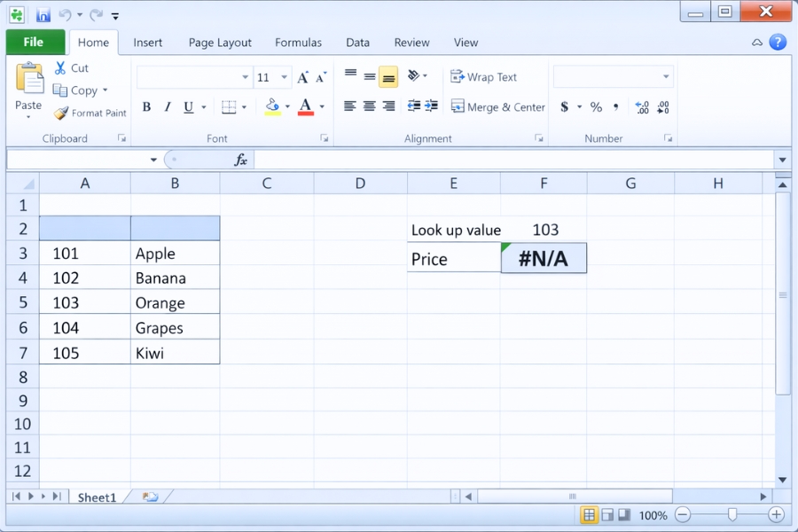Open the green File button
This screenshot has width=798, height=532.
point(34,43)
